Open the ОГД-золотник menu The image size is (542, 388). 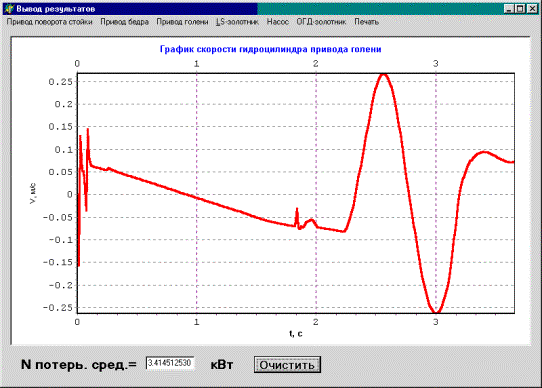pos(321,22)
